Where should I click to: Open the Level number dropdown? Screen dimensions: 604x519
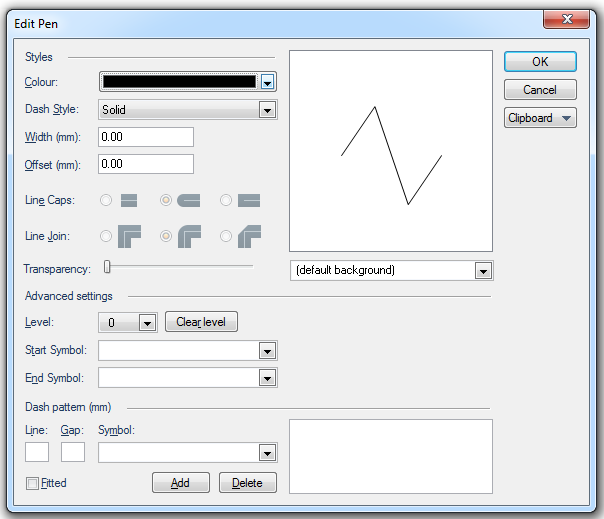point(148,322)
